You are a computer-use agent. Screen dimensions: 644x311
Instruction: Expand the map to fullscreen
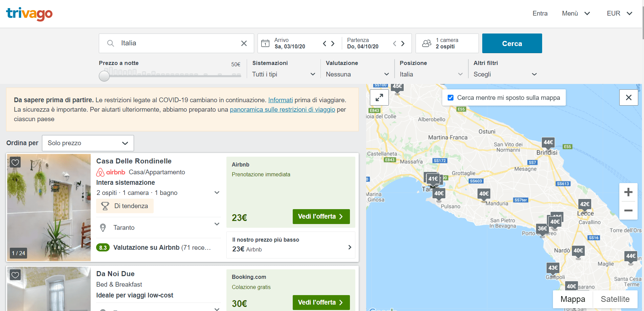point(379,98)
